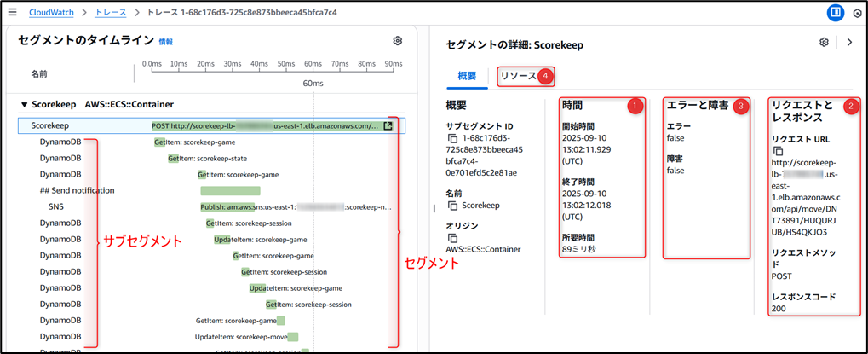Select the Send notification subsegment bar

pyautogui.click(x=230, y=190)
